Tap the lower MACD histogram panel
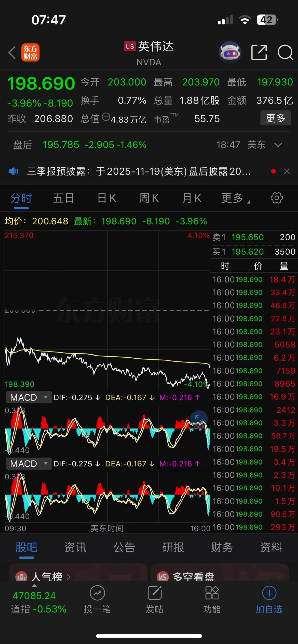 pos(107,496)
